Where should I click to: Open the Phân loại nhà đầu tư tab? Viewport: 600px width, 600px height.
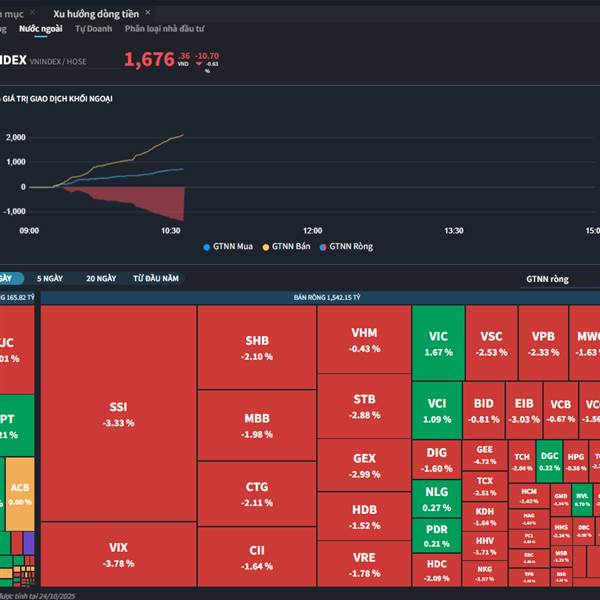pyautogui.click(x=165, y=29)
